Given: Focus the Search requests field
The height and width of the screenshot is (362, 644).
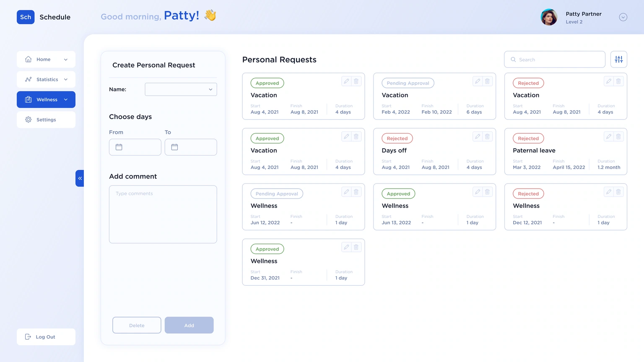Looking at the screenshot, I should pyautogui.click(x=555, y=59).
